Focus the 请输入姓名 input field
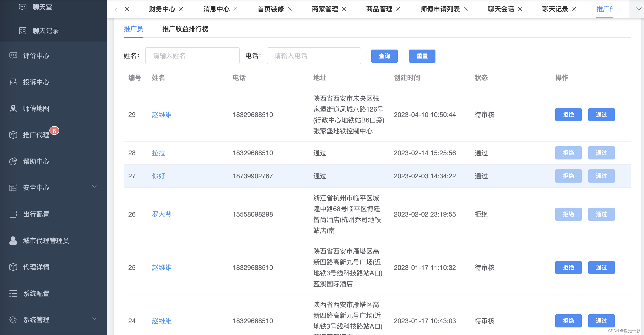Viewport: 644px width, 335px height. point(192,56)
